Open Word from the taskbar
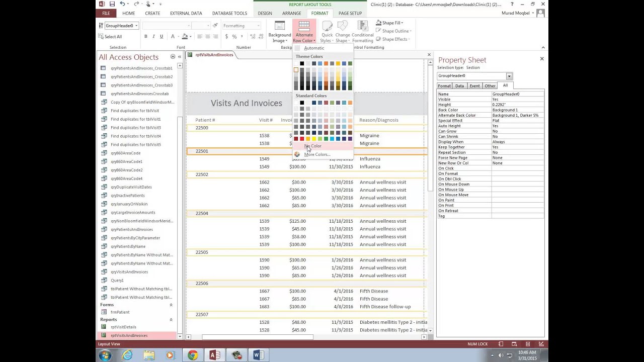644x362 pixels. 258,355
